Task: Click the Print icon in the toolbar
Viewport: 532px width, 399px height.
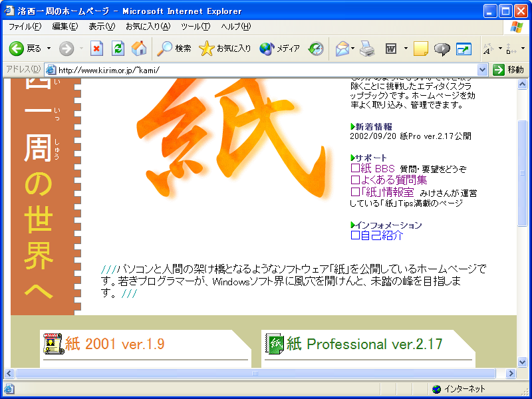Action: [x=367, y=49]
